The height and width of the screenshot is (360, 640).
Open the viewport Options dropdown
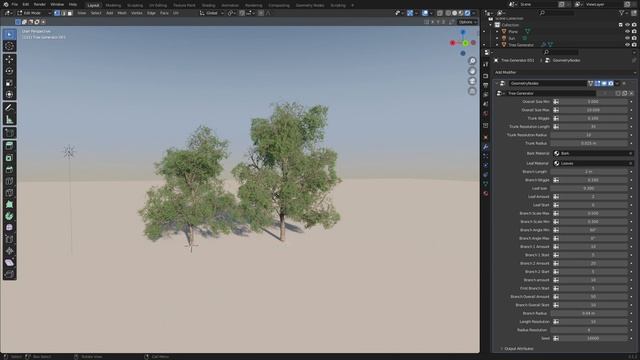[x=468, y=22]
